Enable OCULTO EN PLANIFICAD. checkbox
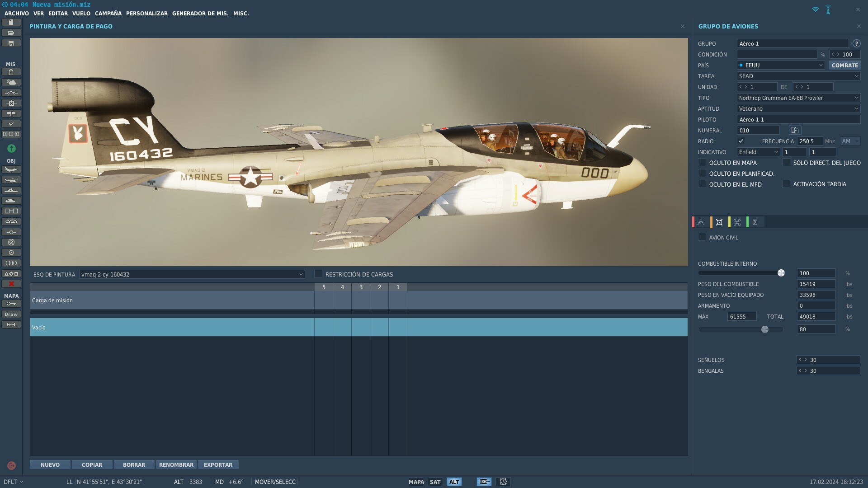The image size is (868, 488). tap(702, 174)
